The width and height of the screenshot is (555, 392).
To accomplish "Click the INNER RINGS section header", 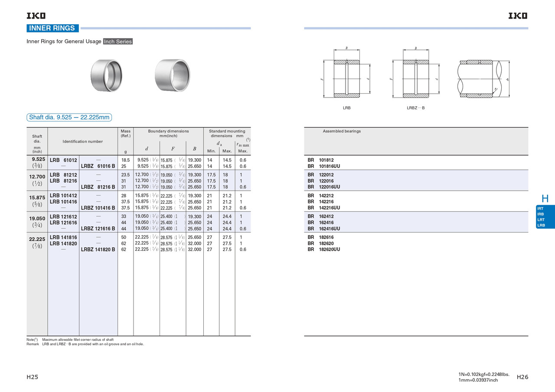I will click(52, 28).
